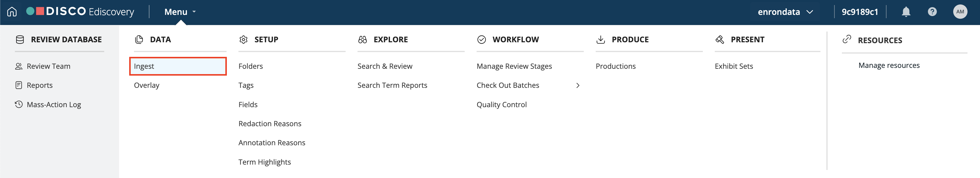The height and width of the screenshot is (178, 980).
Task: Click the Review Database cylinder icon
Action: pos(20,40)
